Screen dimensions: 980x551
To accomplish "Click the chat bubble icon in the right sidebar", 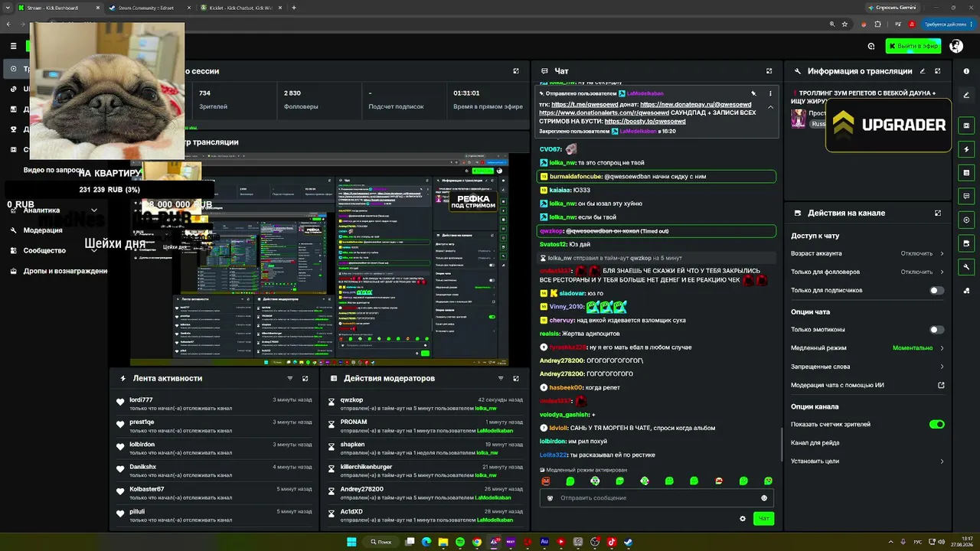I will 966,196.
